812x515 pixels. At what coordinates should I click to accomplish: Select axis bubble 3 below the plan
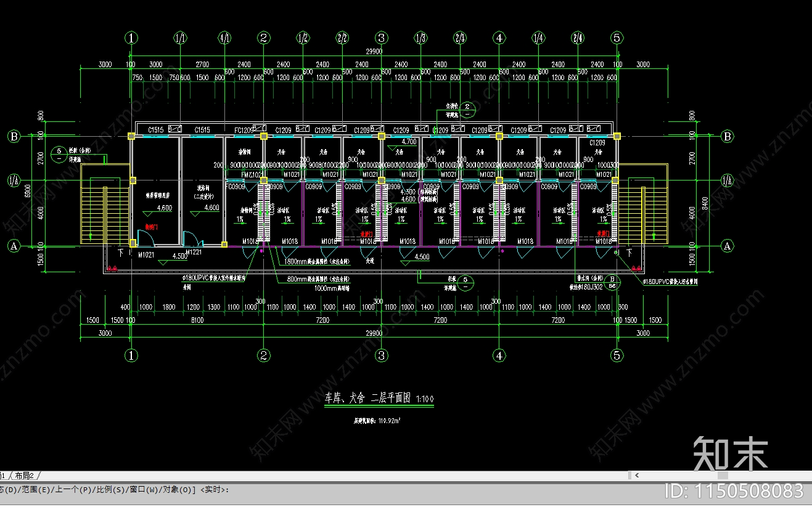[x=382, y=355]
